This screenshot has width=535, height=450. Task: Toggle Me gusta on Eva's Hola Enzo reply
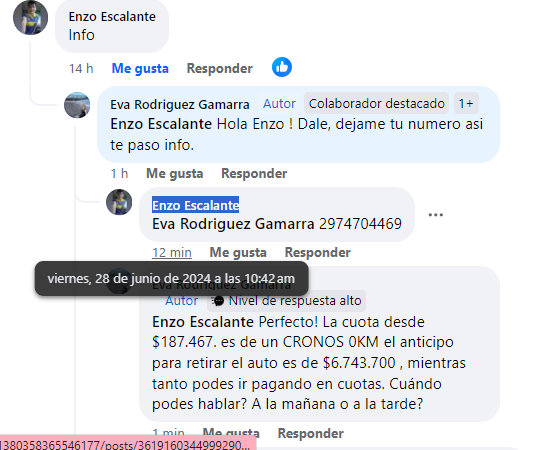click(175, 174)
